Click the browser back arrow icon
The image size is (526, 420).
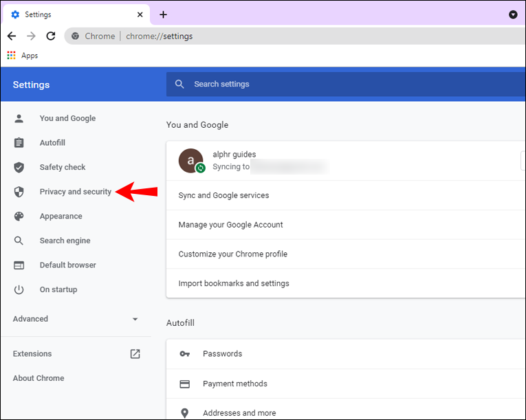pos(12,36)
